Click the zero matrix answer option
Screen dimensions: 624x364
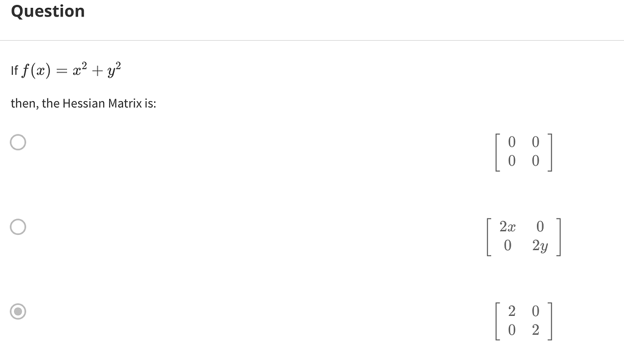click(523, 152)
